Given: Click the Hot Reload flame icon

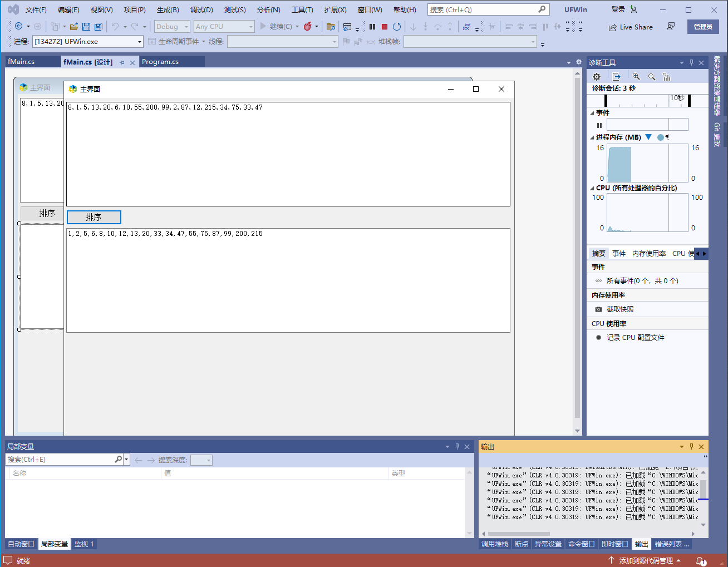Looking at the screenshot, I should [307, 27].
